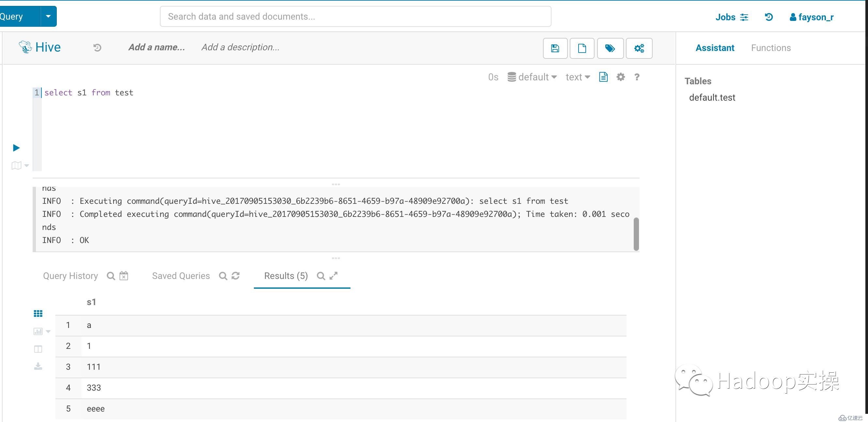Expand the default database dropdown
Screen dimensions: 868x422
[532, 77]
